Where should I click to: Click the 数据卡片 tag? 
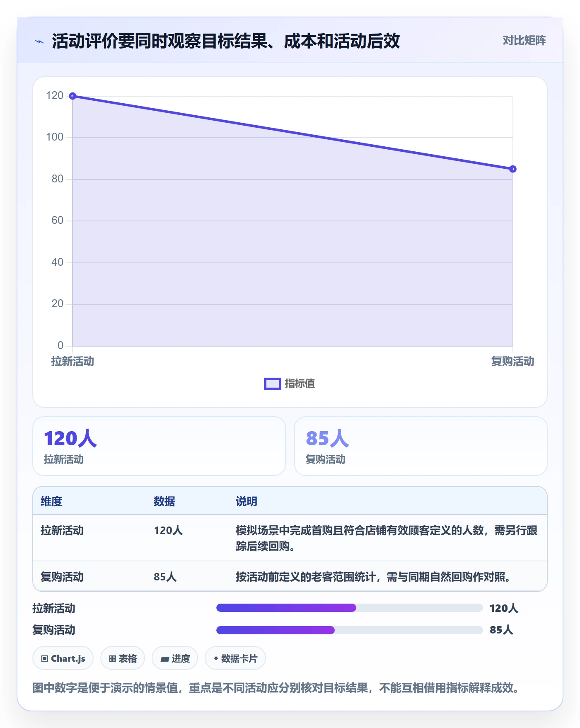(235, 658)
